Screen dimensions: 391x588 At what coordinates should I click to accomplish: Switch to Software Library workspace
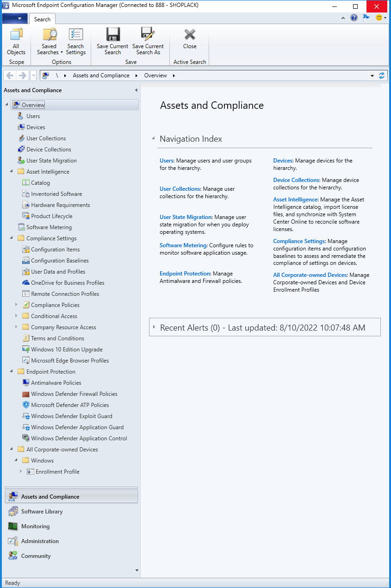coord(42,512)
